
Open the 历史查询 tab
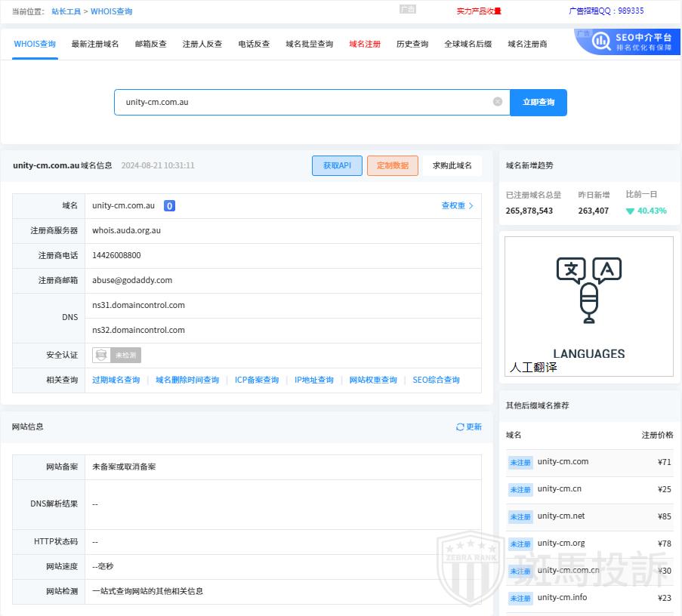pyautogui.click(x=412, y=44)
